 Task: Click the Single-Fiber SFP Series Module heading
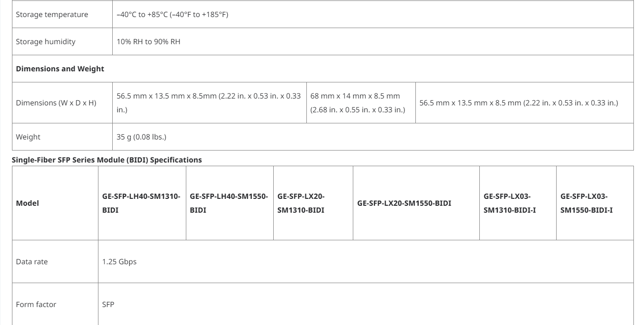[x=109, y=160]
